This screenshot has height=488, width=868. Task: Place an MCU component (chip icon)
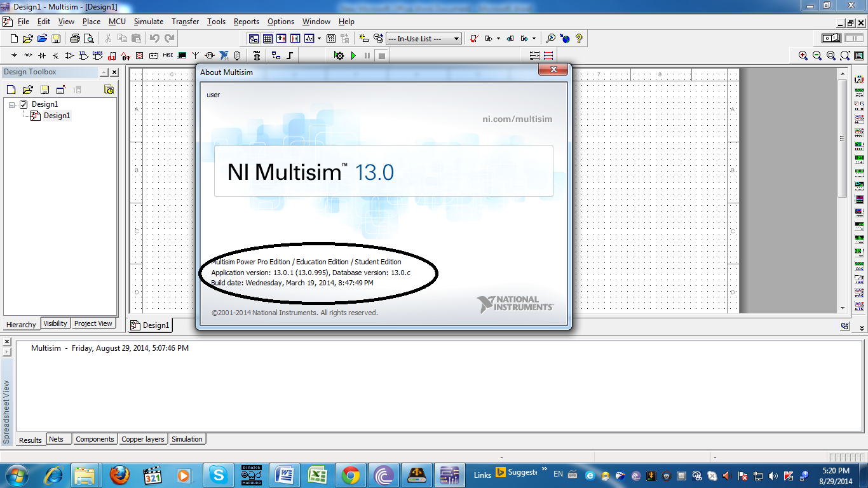tap(257, 56)
